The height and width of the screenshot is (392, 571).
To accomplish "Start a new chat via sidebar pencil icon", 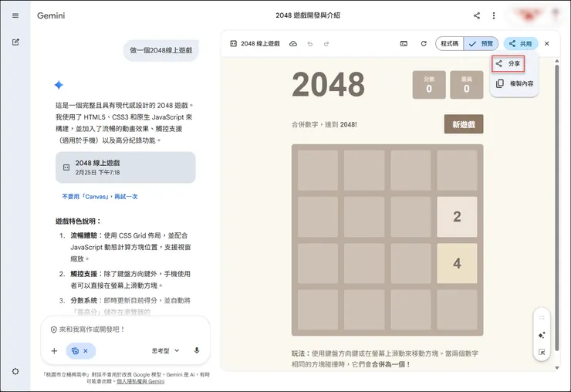I will pos(15,42).
